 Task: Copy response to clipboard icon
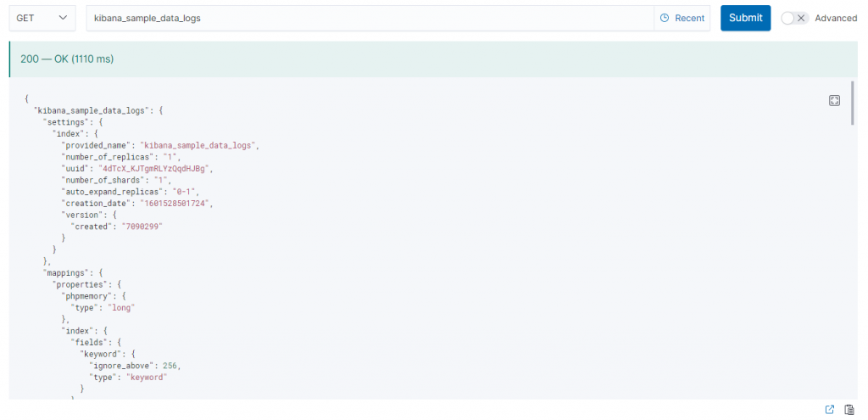point(849,410)
